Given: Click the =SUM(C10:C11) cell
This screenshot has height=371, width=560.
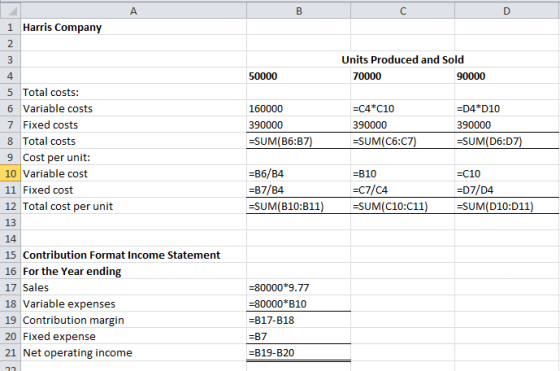Looking at the screenshot, I should (x=402, y=206).
